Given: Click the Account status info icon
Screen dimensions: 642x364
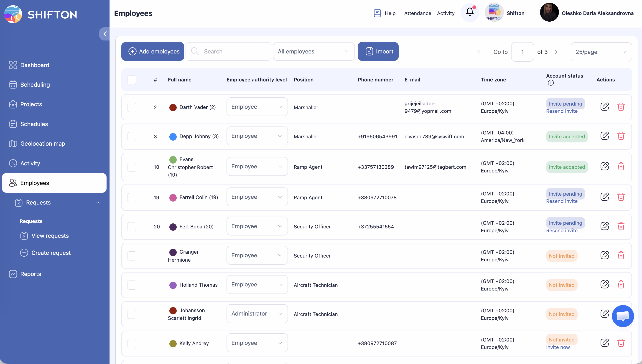Looking at the screenshot, I should click(550, 83).
